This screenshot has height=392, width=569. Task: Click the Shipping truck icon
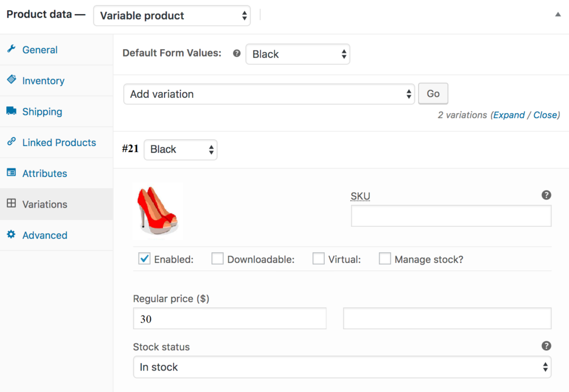[x=12, y=111]
